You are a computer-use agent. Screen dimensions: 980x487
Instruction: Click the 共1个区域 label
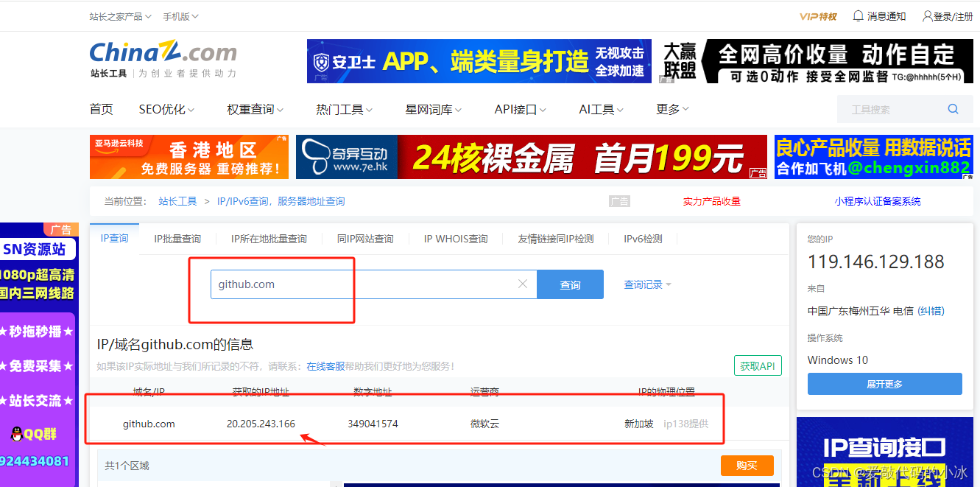127,466
